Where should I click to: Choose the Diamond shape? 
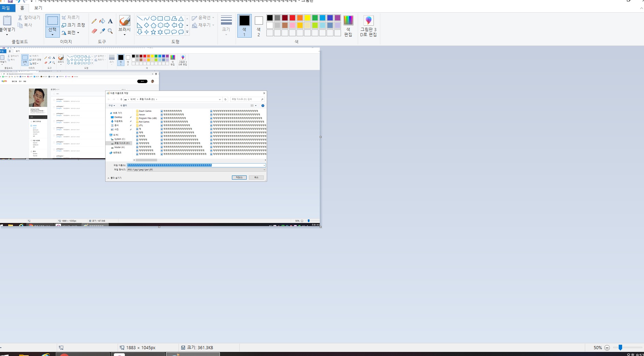tap(146, 25)
